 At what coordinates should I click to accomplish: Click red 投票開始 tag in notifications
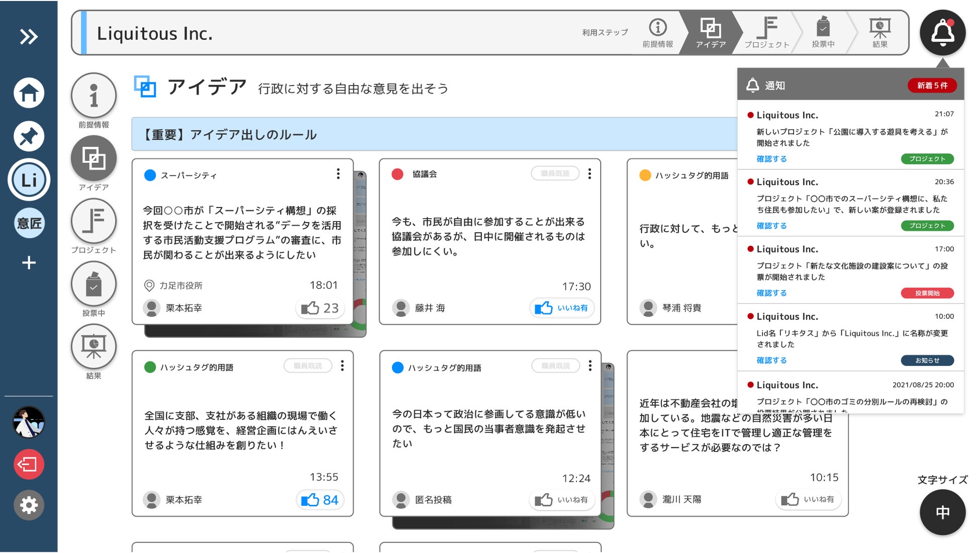click(927, 293)
